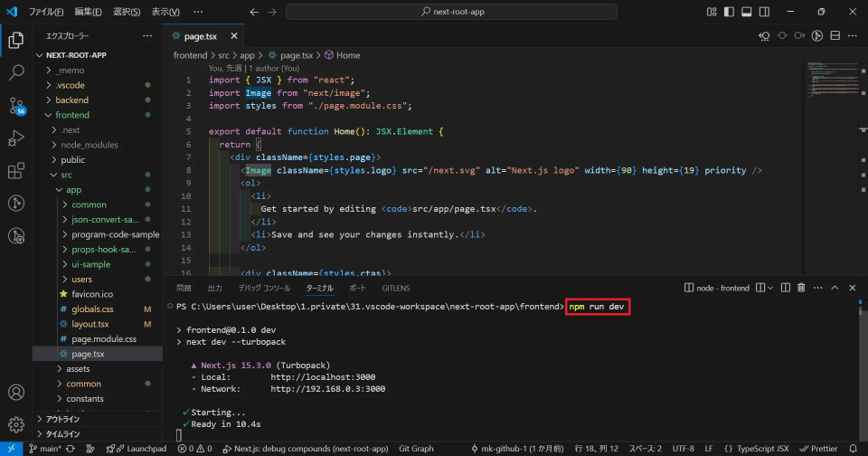Click the editor minimap

click(x=832, y=80)
